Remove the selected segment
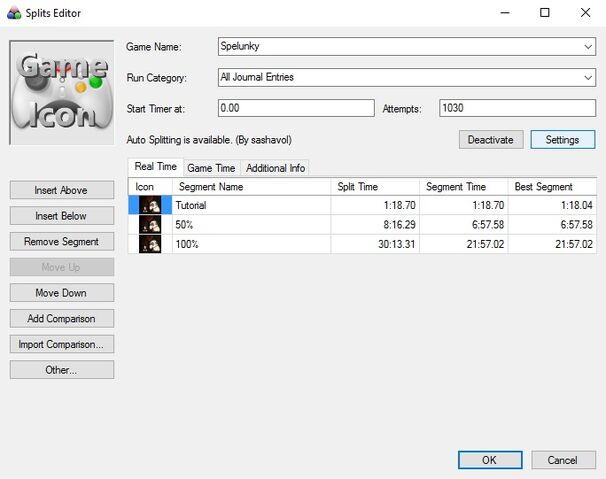Viewport: 606px width, 479px height. [62, 242]
